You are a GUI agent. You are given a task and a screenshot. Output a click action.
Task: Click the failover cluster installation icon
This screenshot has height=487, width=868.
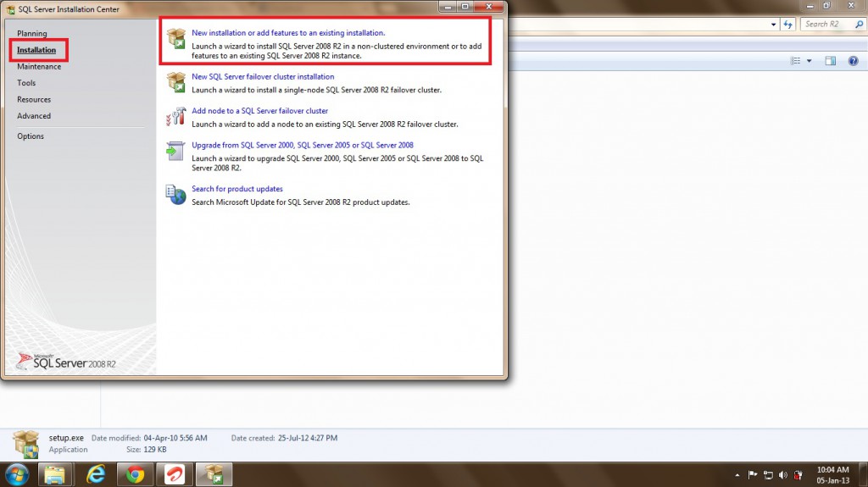(176, 81)
